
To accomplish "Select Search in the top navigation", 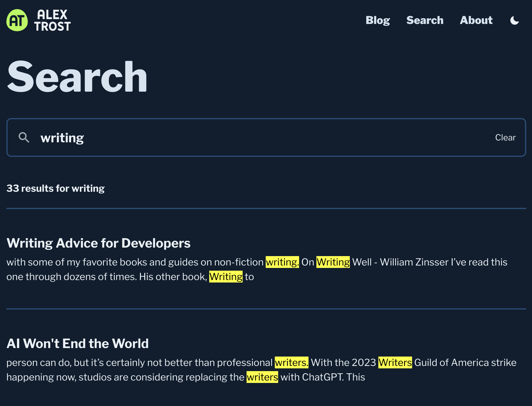I will click(x=425, y=20).
